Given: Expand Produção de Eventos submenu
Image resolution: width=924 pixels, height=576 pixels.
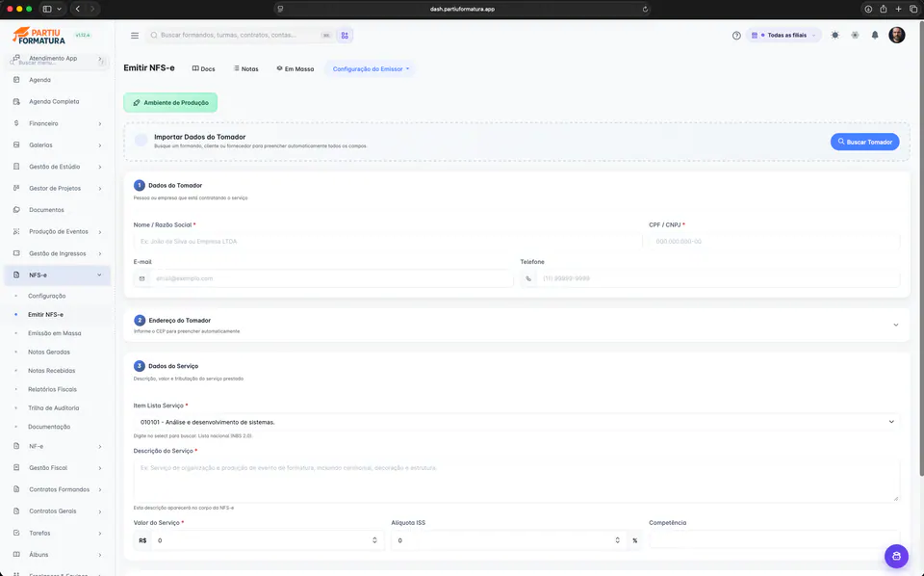Looking at the screenshot, I should (x=99, y=232).
